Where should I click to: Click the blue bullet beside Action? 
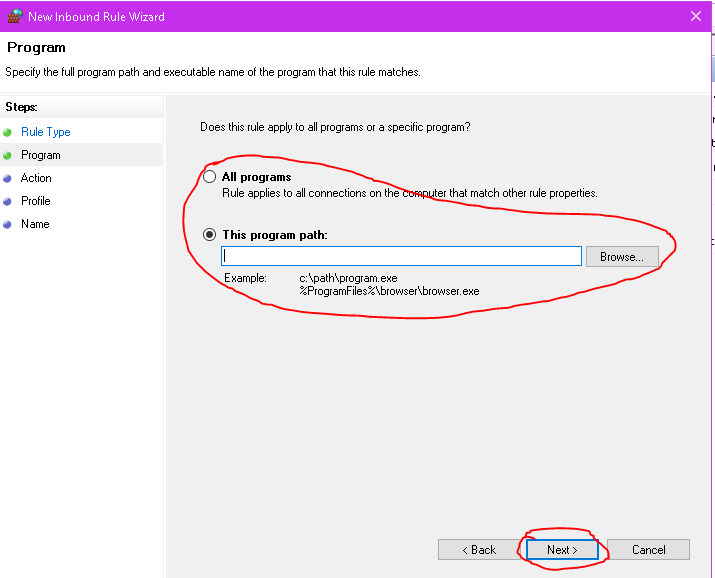click(x=7, y=179)
